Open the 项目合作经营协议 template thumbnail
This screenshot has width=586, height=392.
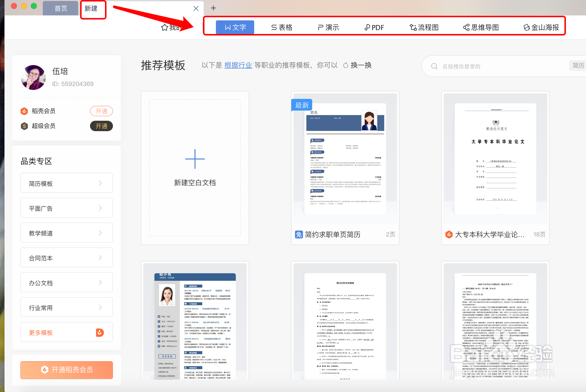[345, 321]
